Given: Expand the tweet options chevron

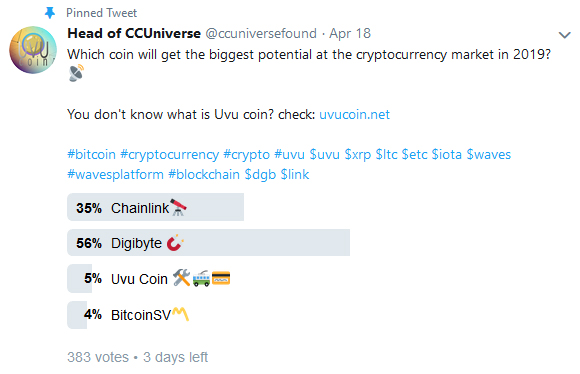Looking at the screenshot, I should click(564, 35).
